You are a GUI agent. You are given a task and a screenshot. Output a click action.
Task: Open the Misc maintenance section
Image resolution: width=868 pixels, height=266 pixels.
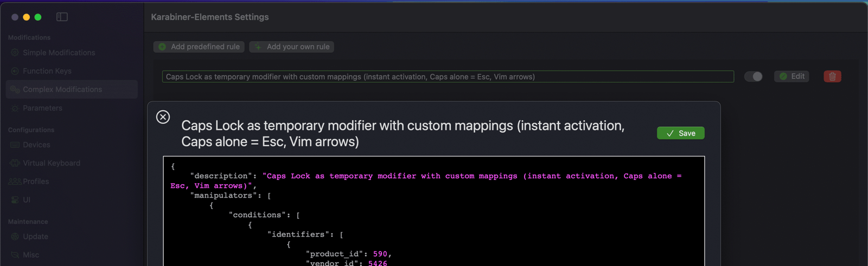(x=30, y=255)
